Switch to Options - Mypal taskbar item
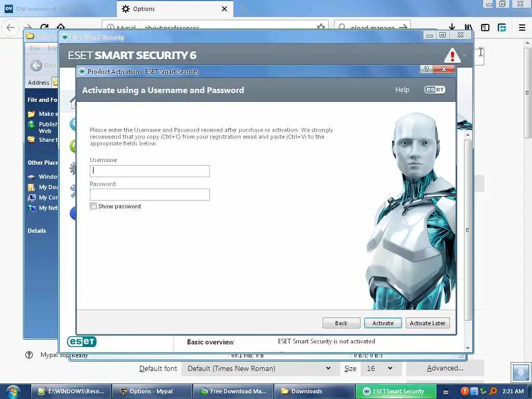The width and height of the screenshot is (532, 399). tap(152, 391)
